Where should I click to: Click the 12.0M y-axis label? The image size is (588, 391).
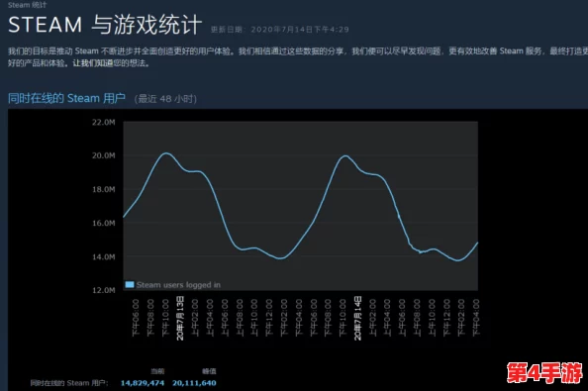pos(104,290)
